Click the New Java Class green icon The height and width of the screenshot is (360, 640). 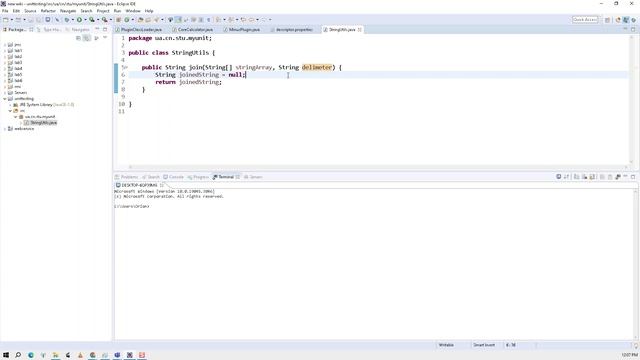coord(127,20)
